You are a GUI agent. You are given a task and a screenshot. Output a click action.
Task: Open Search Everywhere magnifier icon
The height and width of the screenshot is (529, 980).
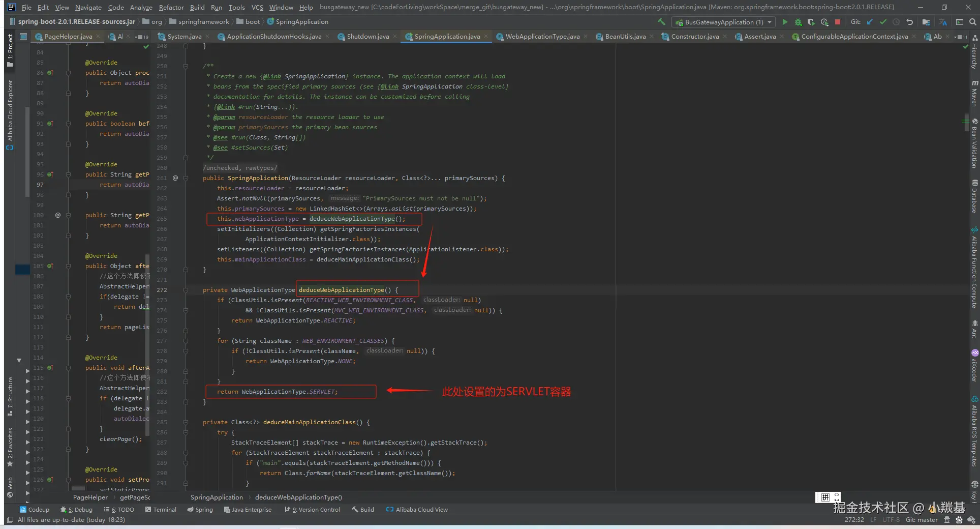click(972, 22)
